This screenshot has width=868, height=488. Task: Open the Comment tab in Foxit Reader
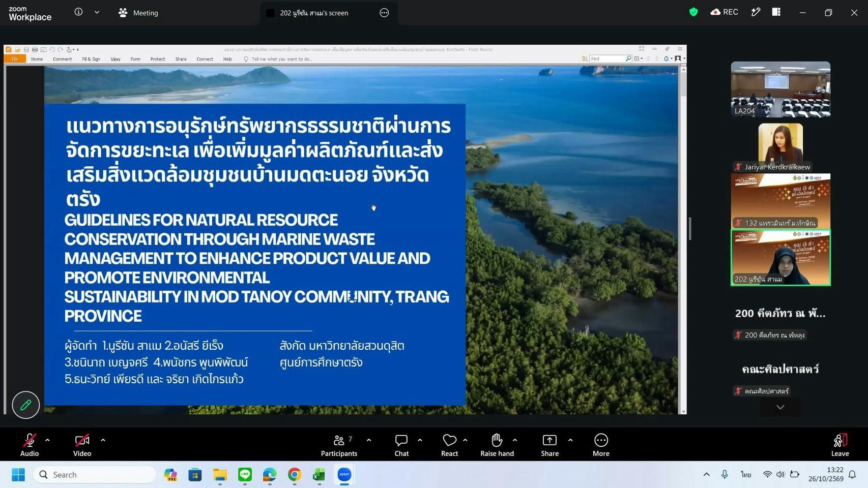click(62, 59)
